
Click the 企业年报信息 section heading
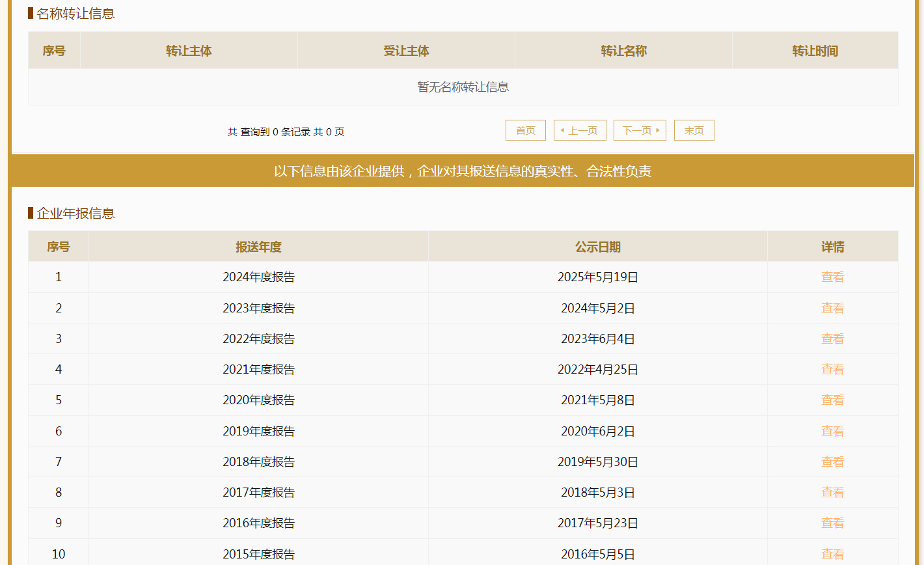pyautogui.click(x=75, y=214)
